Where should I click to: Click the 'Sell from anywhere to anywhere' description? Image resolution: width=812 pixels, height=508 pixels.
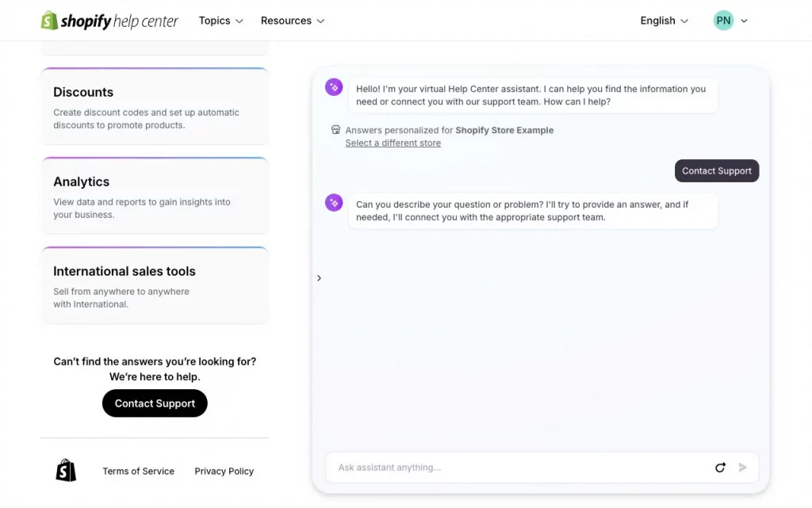pyautogui.click(x=121, y=298)
